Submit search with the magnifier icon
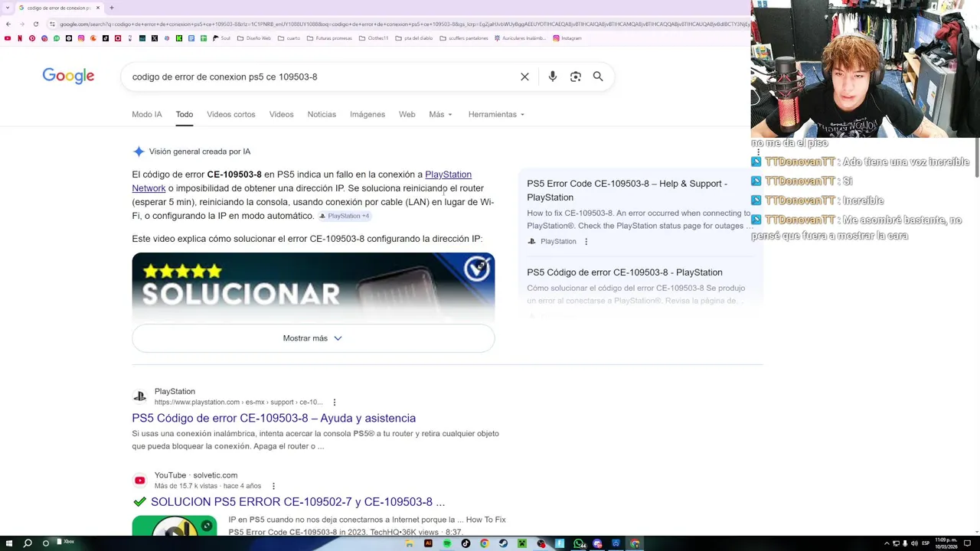The width and height of the screenshot is (980, 551). click(x=598, y=77)
